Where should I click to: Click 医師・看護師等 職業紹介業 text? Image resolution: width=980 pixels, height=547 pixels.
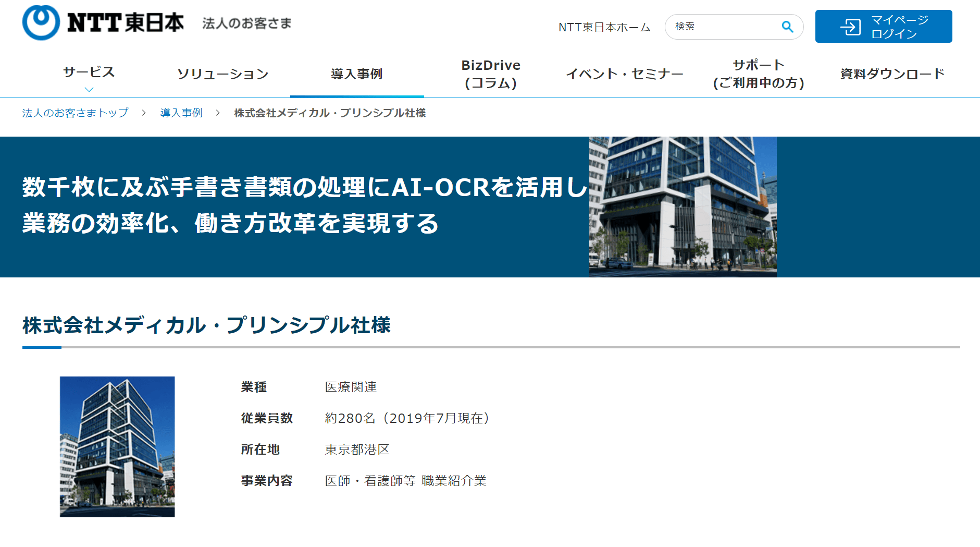tap(405, 481)
